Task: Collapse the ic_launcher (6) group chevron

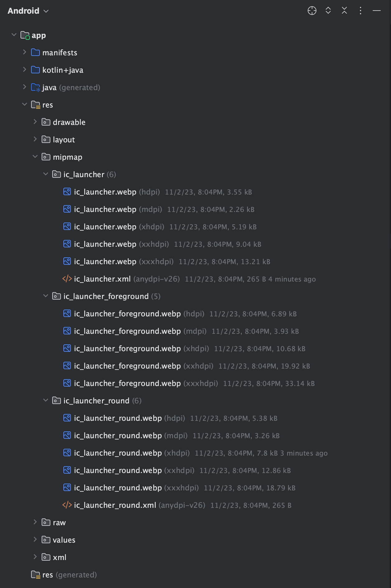Action: [x=45, y=174]
